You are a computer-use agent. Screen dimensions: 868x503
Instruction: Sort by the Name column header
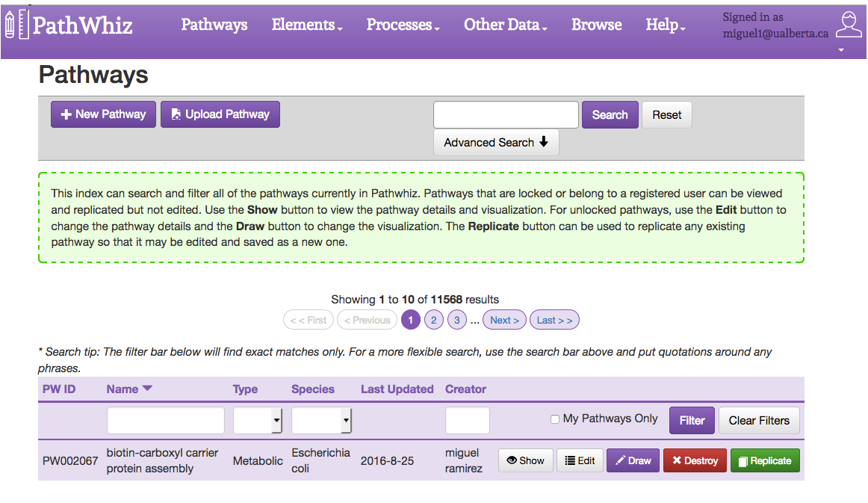123,389
